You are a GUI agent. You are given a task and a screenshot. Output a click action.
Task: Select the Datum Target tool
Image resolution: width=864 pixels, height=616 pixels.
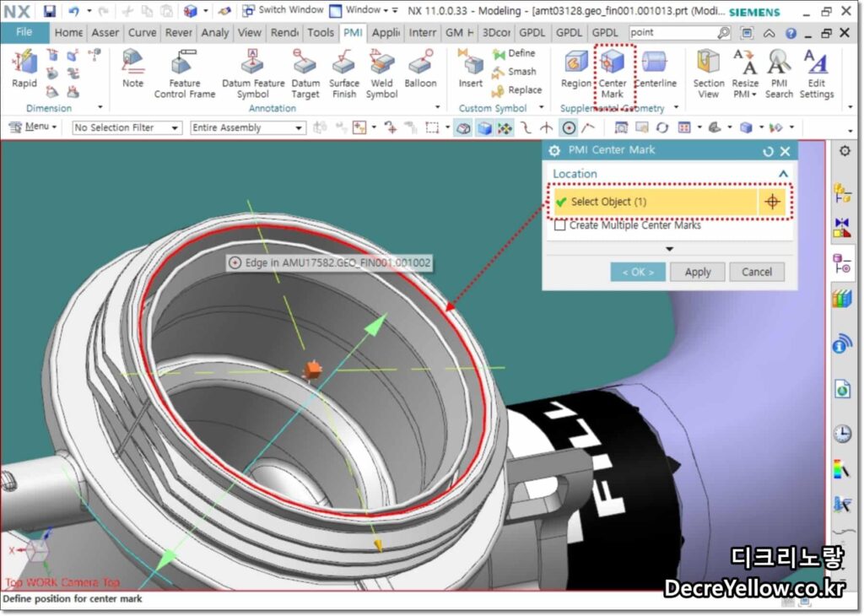(x=305, y=74)
